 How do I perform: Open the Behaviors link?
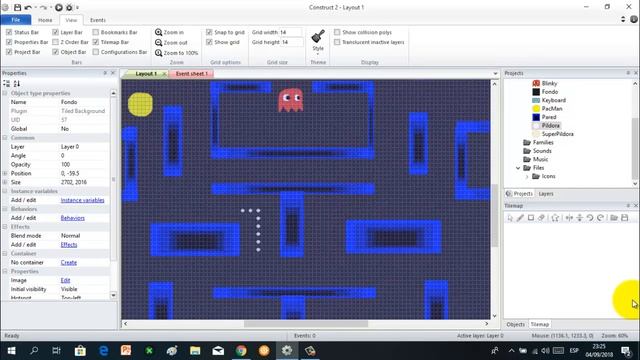tap(73, 218)
